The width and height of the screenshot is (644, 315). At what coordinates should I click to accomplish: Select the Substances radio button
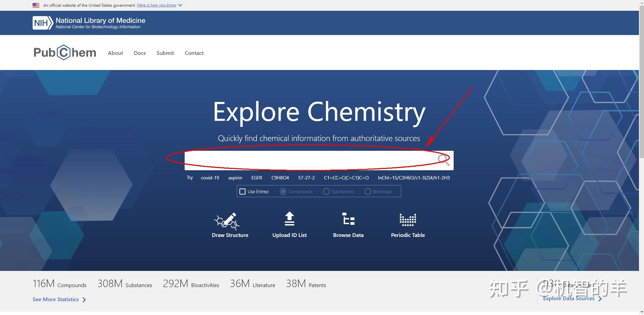[326, 191]
